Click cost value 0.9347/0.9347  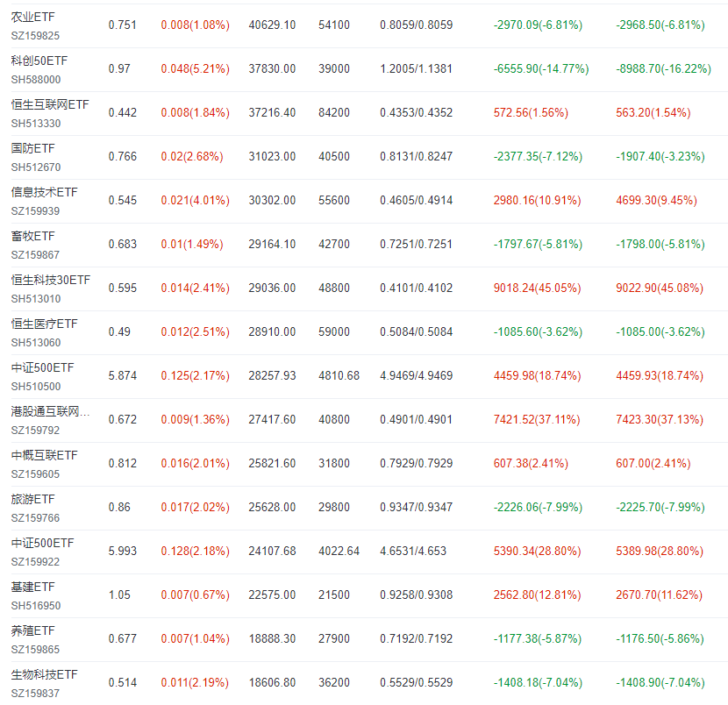point(417,508)
